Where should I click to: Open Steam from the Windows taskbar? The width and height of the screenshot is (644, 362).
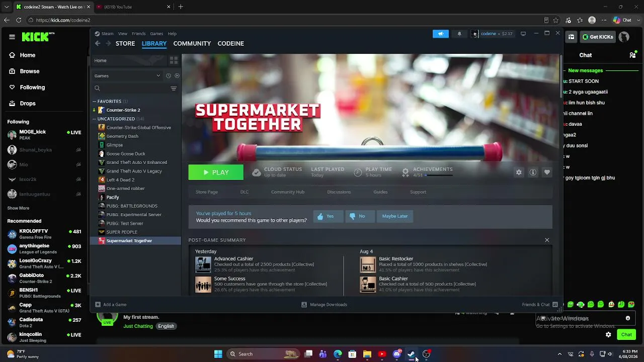point(411,354)
